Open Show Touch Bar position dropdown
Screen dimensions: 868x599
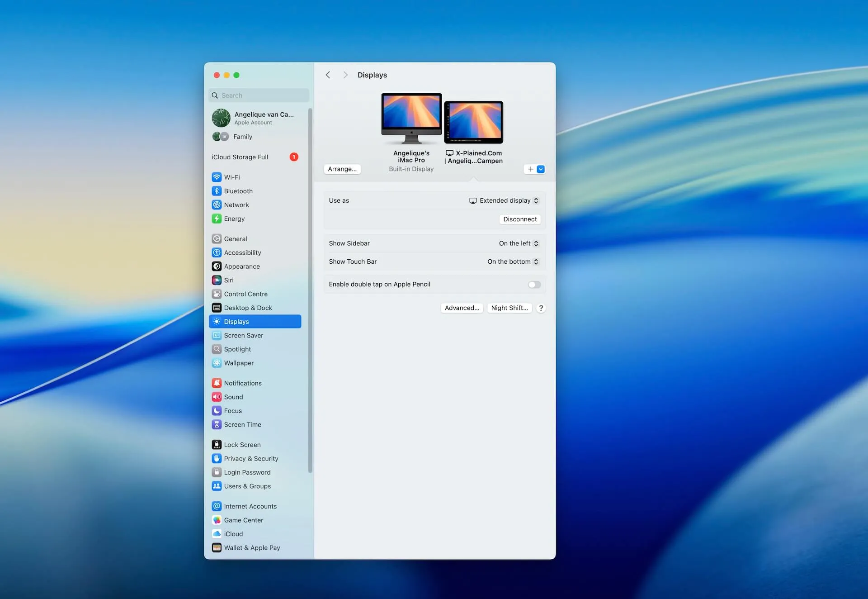point(513,261)
